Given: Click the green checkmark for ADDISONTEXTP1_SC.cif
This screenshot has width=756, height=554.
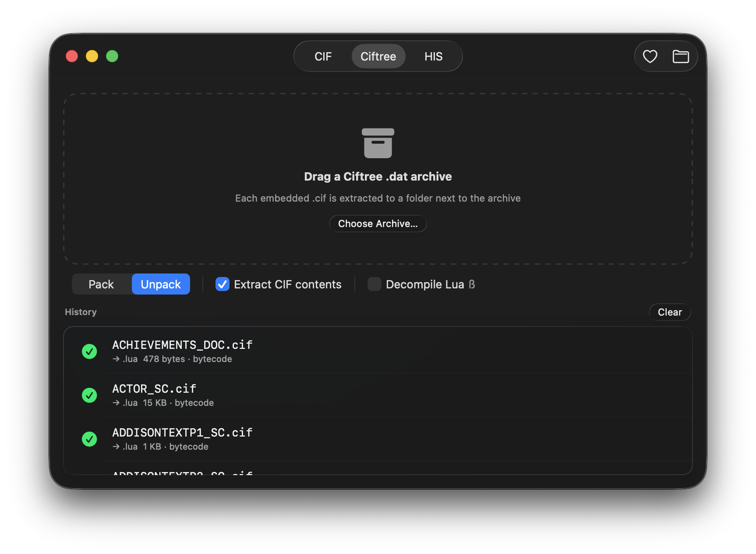Looking at the screenshot, I should point(89,439).
